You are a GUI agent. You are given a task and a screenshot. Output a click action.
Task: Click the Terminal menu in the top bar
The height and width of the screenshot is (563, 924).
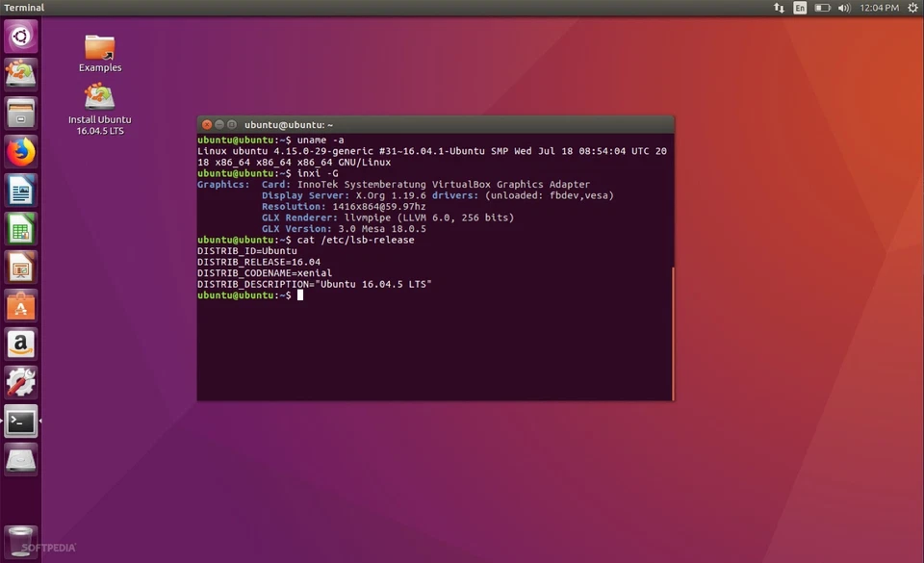click(23, 8)
